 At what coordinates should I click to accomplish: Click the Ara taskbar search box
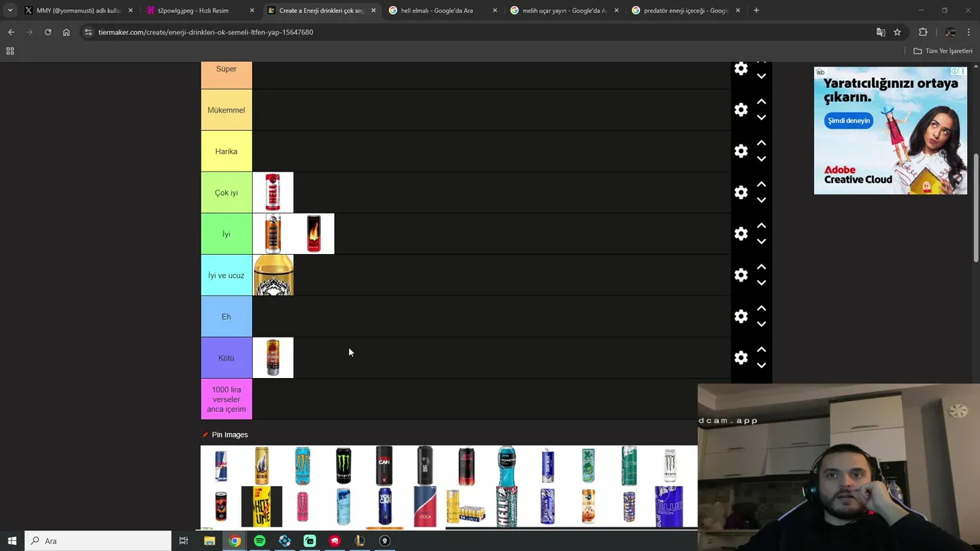[98, 541]
